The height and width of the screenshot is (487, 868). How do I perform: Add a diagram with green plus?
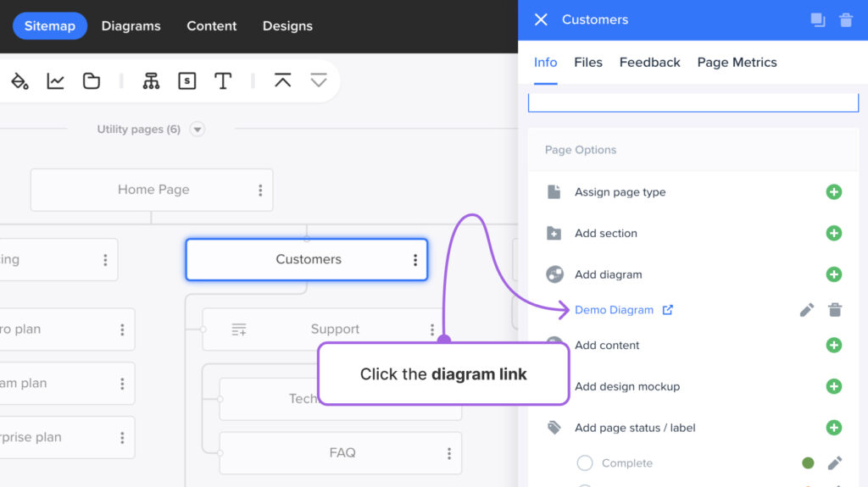[834, 274]
